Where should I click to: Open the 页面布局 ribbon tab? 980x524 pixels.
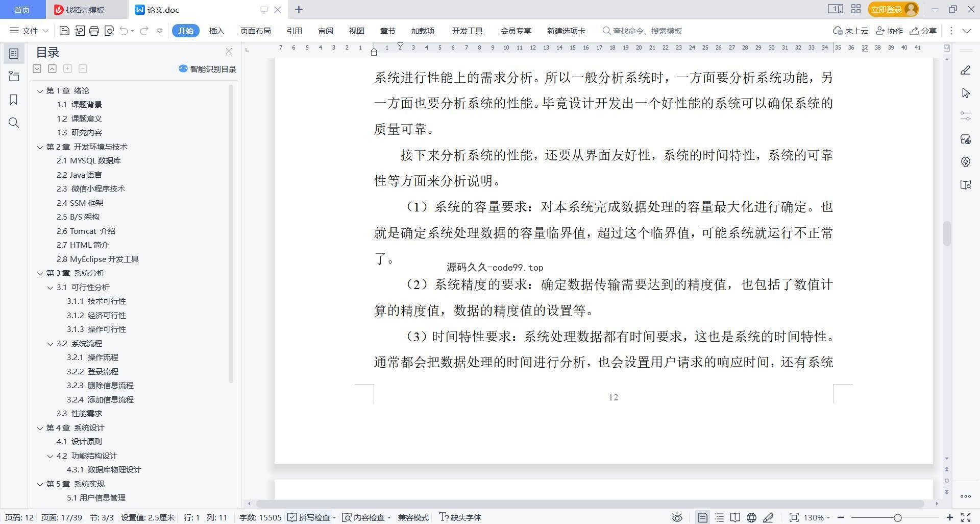click(255, 31)
